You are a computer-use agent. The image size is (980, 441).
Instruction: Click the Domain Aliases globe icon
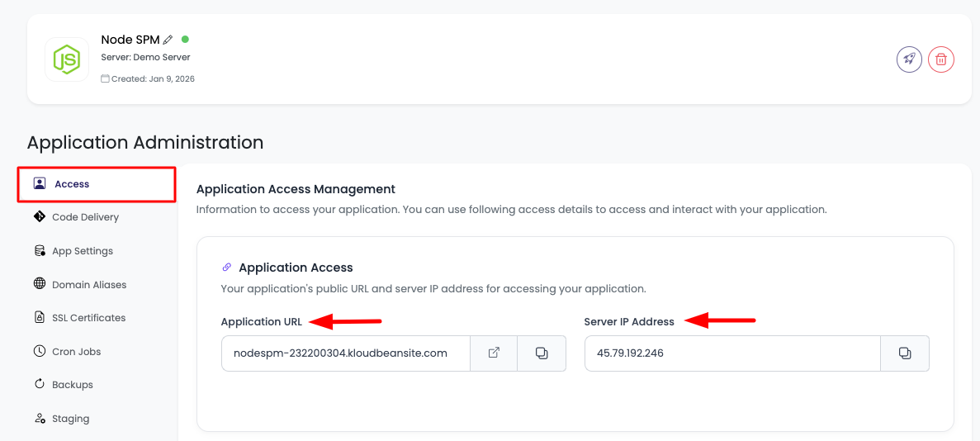(x=40, y=284)
